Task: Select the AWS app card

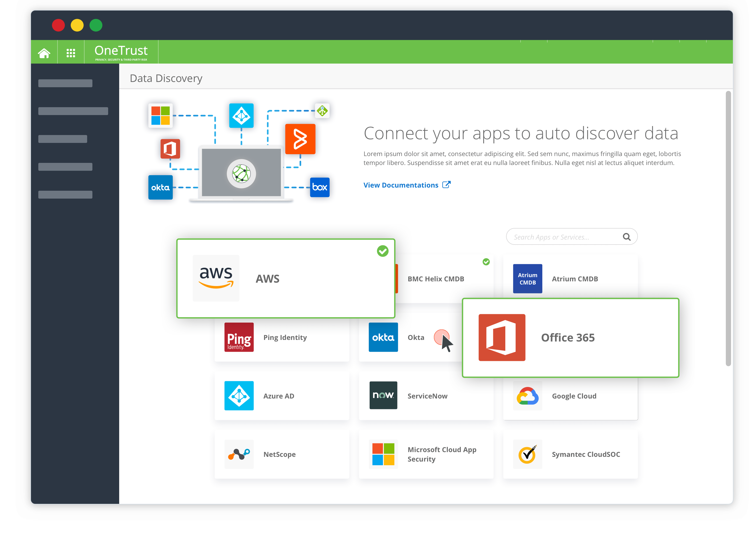Action: pos(285,278)
